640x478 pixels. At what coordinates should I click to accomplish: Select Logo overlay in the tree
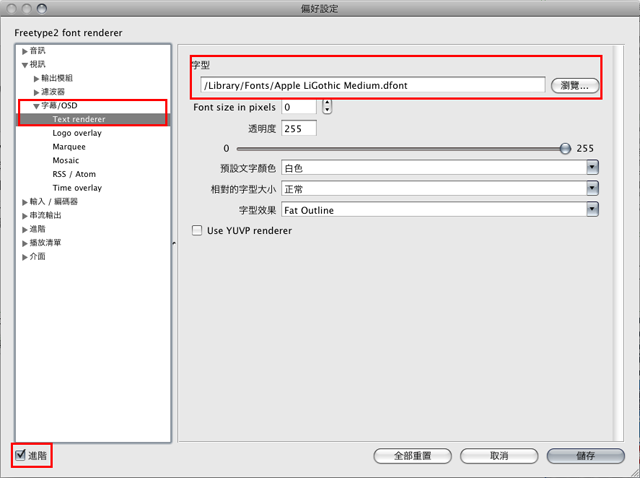point(77,133)
